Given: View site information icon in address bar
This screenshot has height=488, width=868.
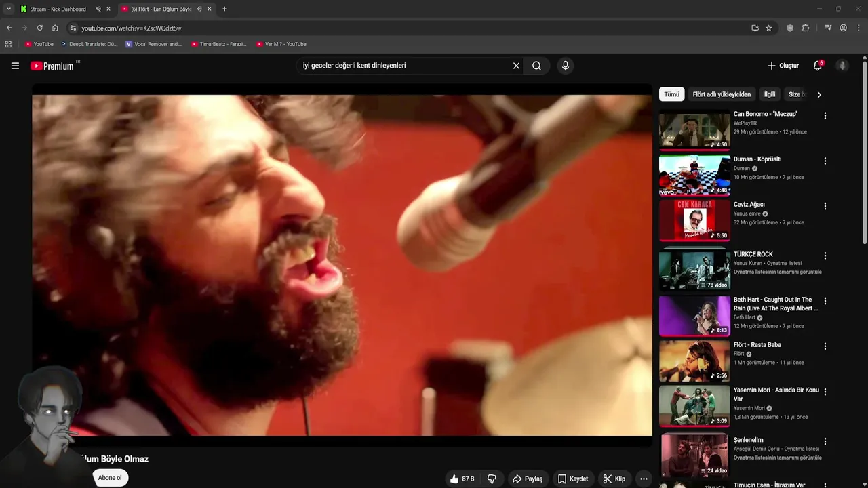Looking at the screenshot, I should 73,28.
